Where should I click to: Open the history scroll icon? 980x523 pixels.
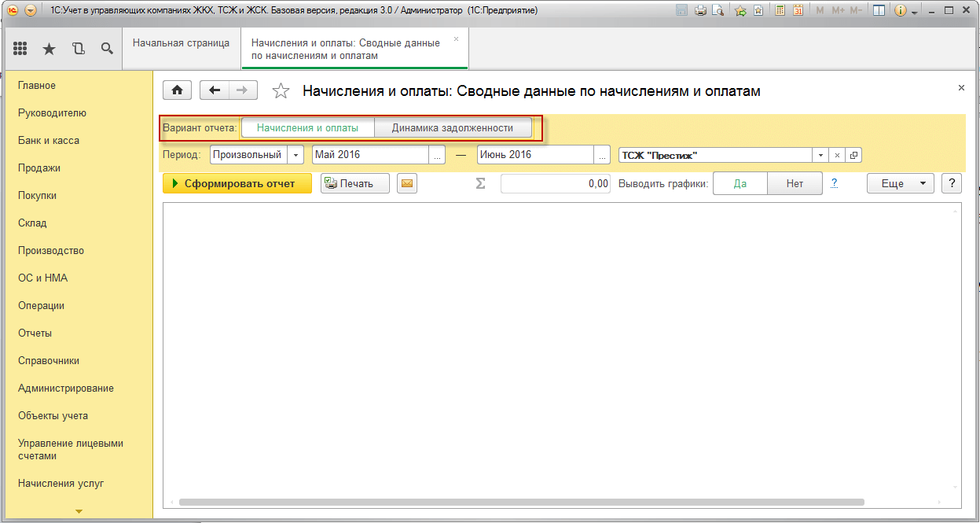[78, 49]
